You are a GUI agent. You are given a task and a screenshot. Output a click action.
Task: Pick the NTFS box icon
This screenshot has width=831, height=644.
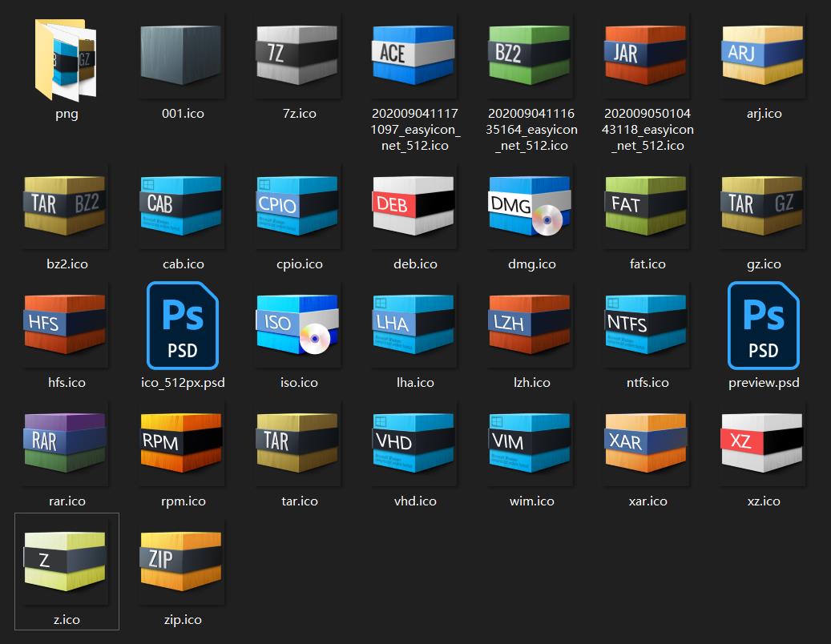click(x=646, y=324)
